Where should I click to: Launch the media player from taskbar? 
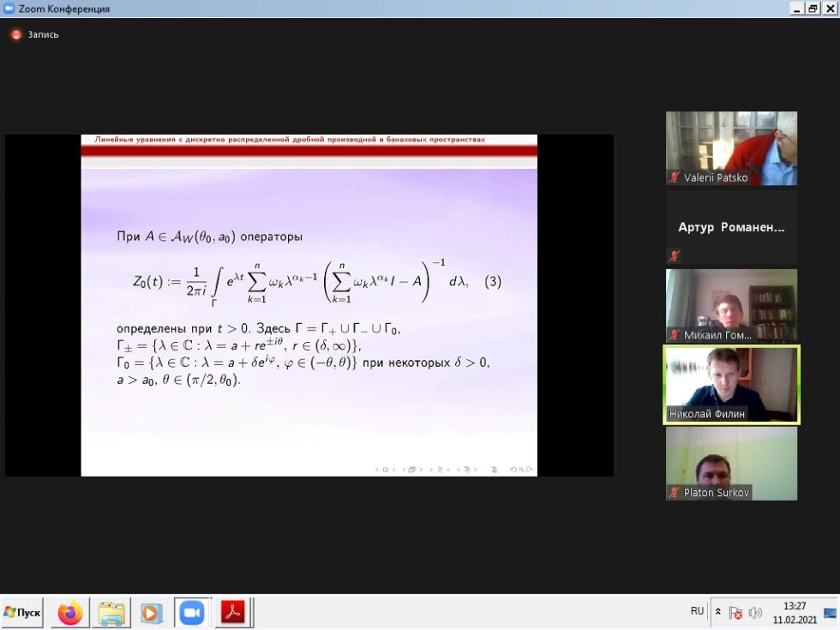(151, 613)
